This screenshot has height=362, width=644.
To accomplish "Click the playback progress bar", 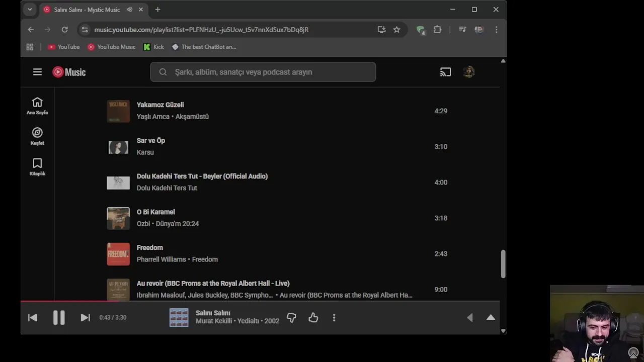I will tap(260, 302).
